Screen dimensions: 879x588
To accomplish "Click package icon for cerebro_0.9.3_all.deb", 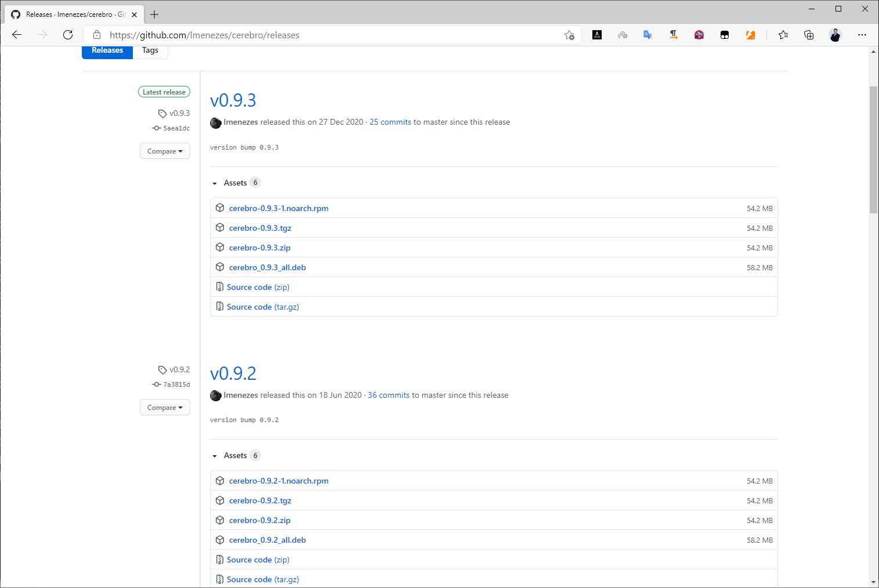I will [220, 267].
